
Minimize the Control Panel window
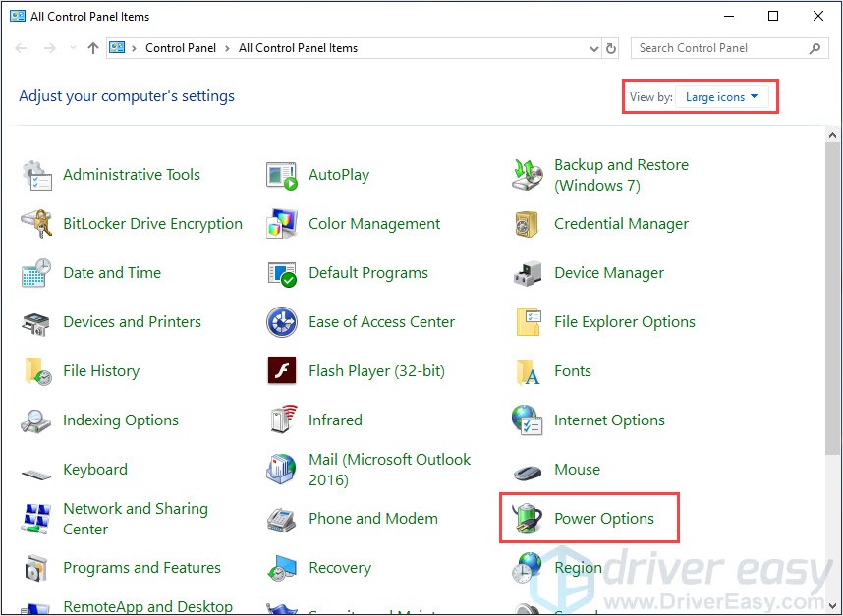[x=729, y=16]
